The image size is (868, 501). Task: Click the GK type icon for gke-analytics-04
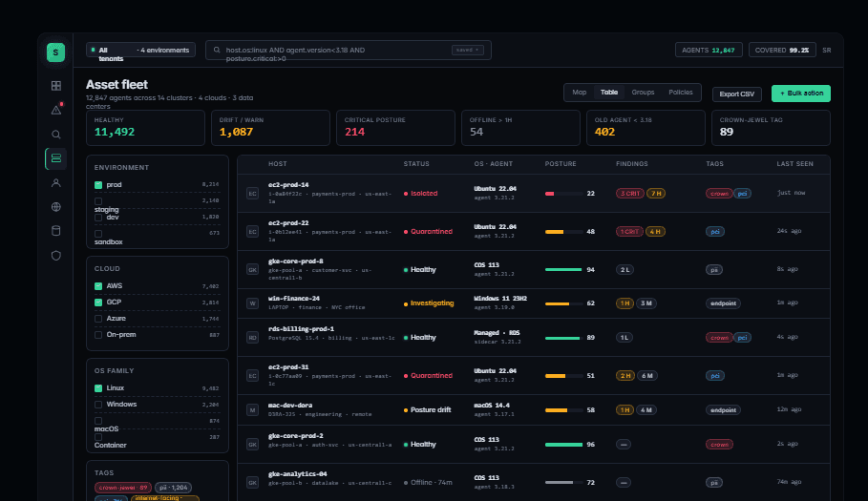[x=252, y=483]
